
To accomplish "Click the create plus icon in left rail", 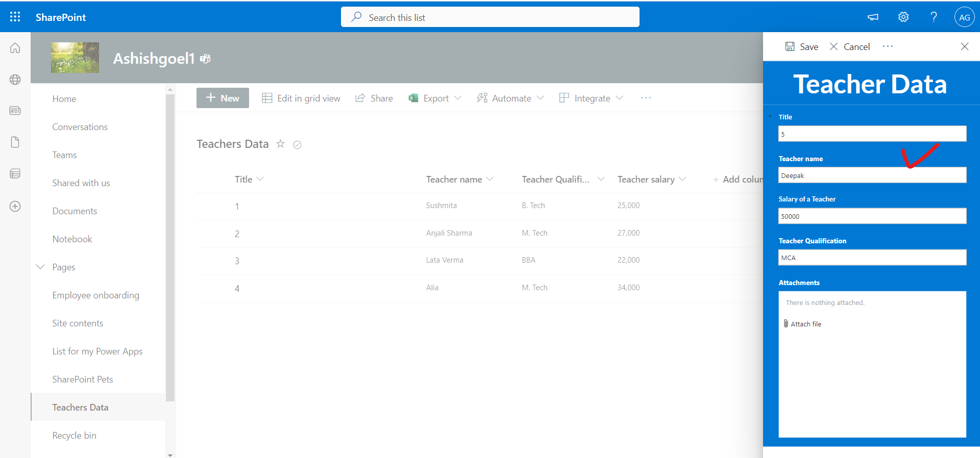I will tap(15, 207).
